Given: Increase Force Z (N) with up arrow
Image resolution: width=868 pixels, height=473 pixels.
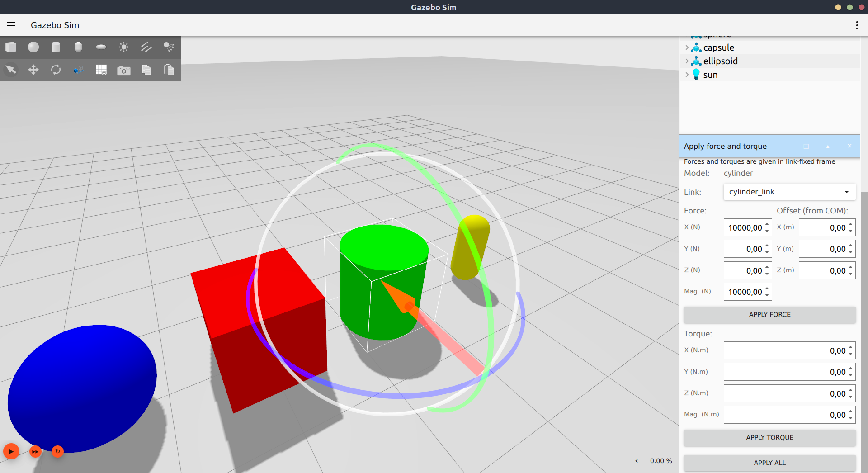Looking at the screenshot, I should point(767,267).
